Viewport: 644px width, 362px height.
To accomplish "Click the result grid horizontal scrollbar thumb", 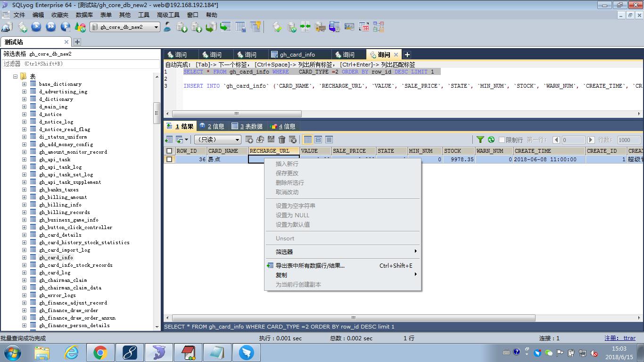I will coord(354,318).
